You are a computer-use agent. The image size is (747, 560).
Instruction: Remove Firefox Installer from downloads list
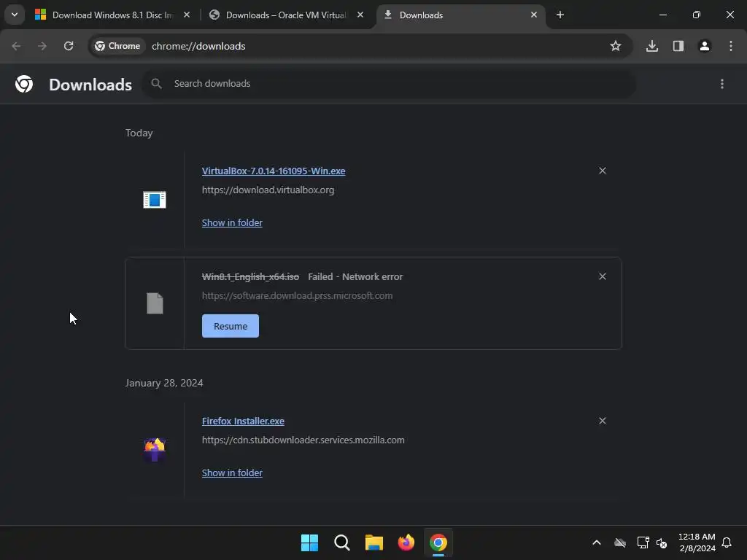[603, 421]
